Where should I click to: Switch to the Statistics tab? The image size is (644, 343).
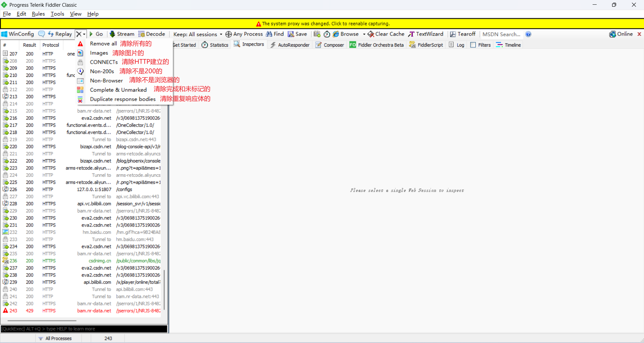(215, 45)
